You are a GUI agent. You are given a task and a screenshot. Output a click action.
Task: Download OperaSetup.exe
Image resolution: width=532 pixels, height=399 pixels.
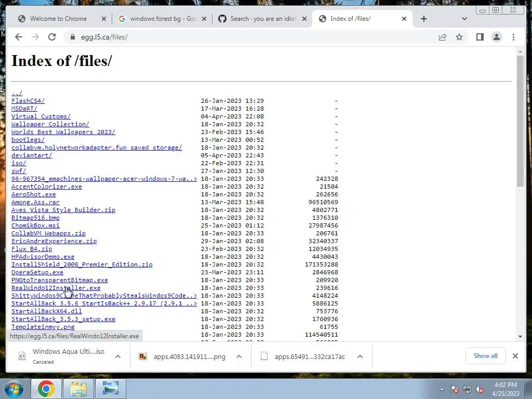click(x=37, y=272)
